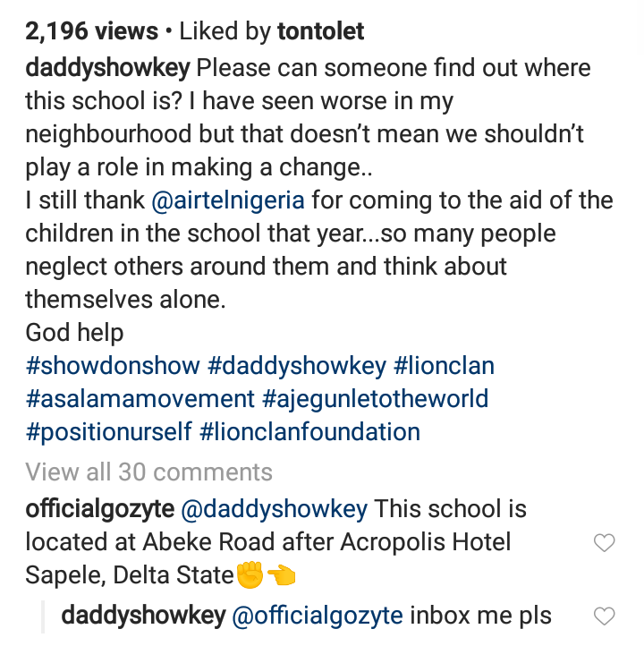Tap the #lionclanfoundation hashtag
644x646 pixels.
pos(309,432)
